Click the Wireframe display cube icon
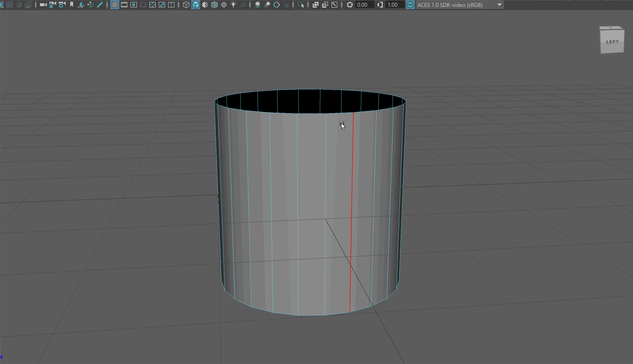 [x=186, y=5]
